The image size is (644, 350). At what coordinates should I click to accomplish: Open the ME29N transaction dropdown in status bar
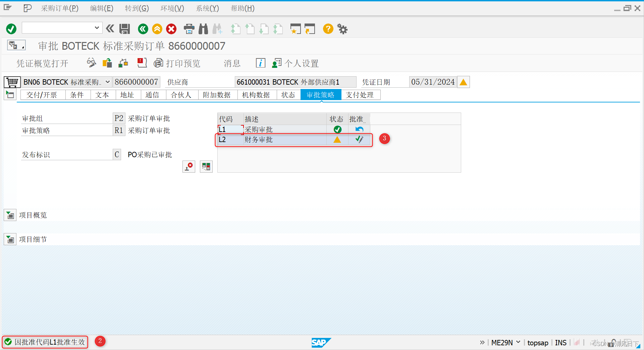coord(518,342)
